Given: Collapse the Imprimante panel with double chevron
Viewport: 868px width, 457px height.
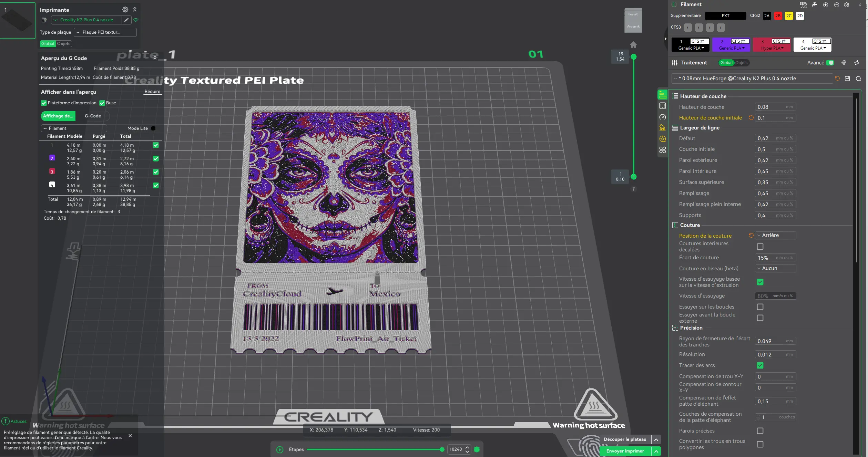Looking at the screenshot, I should (x=135, y=10).
